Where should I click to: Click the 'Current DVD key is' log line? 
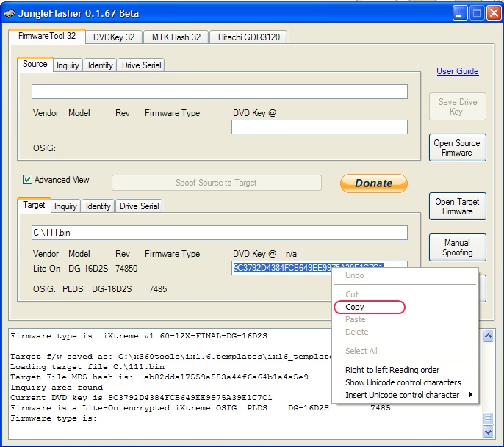(141, 398)
